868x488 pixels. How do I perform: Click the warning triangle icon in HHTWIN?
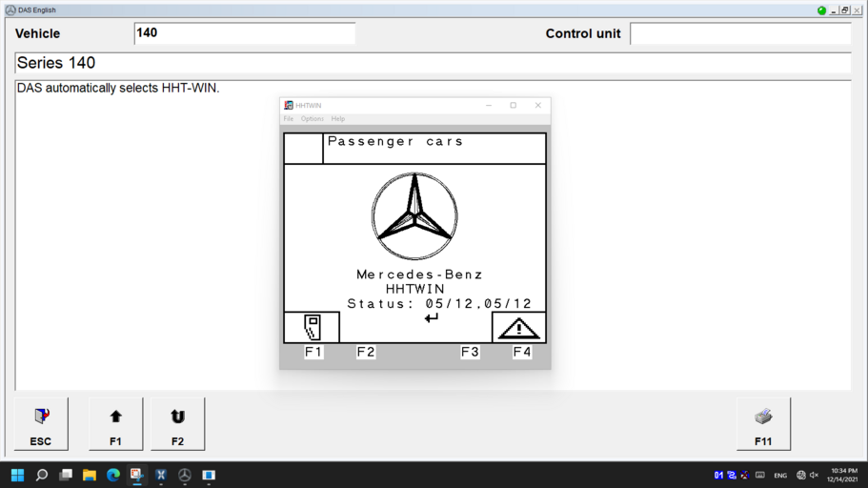[x=518, y=327]
